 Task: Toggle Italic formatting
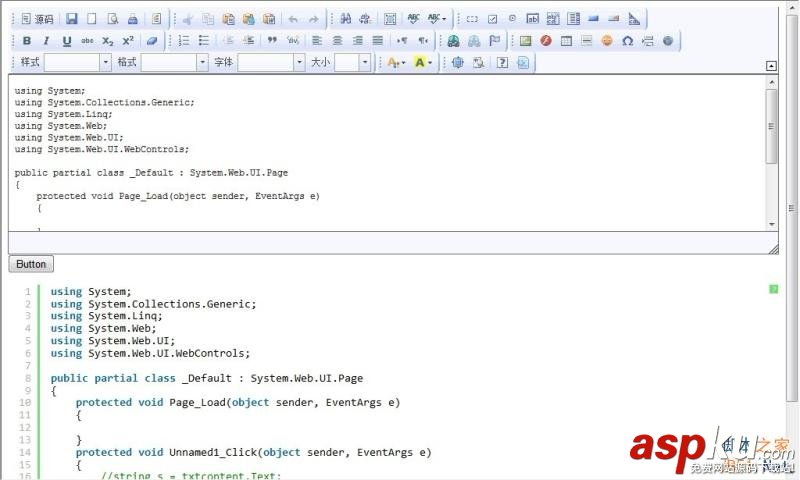[x=46, y=41]
